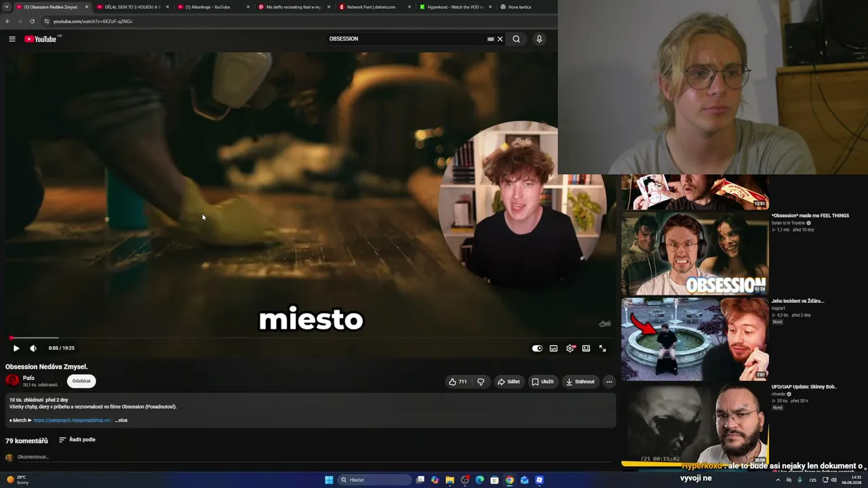The image size is (868, 488).
Task: Switch to the Hyperkoxd Watch the VOD tab
Action: (x=454, y=7)
